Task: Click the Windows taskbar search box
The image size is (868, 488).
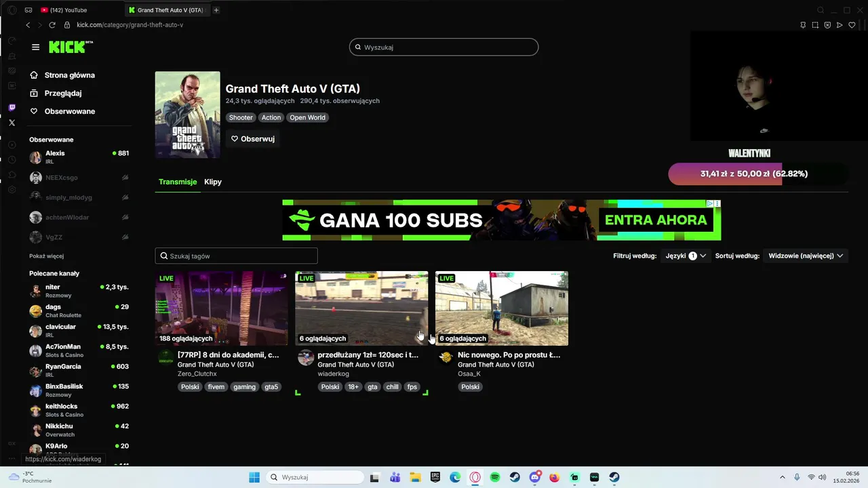Action: click(x=315, y=477)
